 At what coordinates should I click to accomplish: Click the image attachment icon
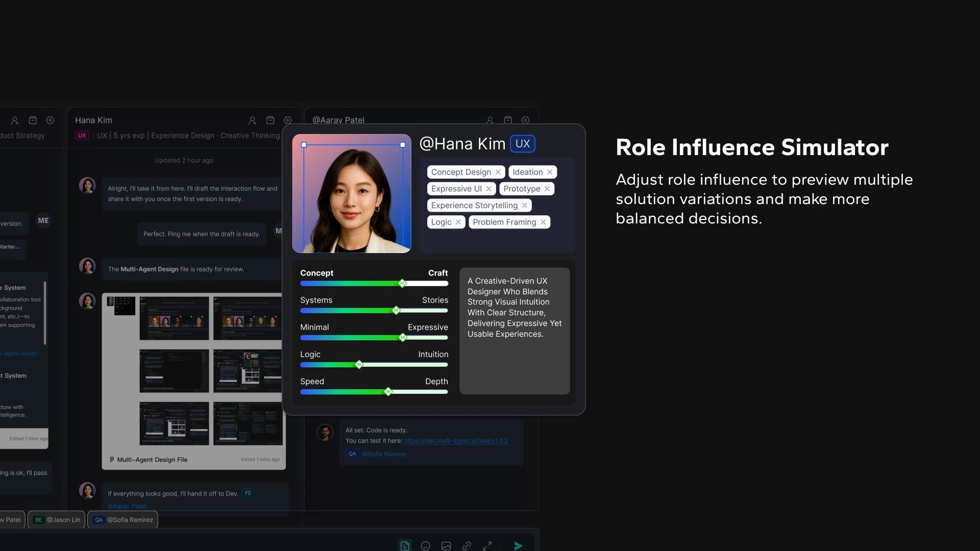pos(446,546)
